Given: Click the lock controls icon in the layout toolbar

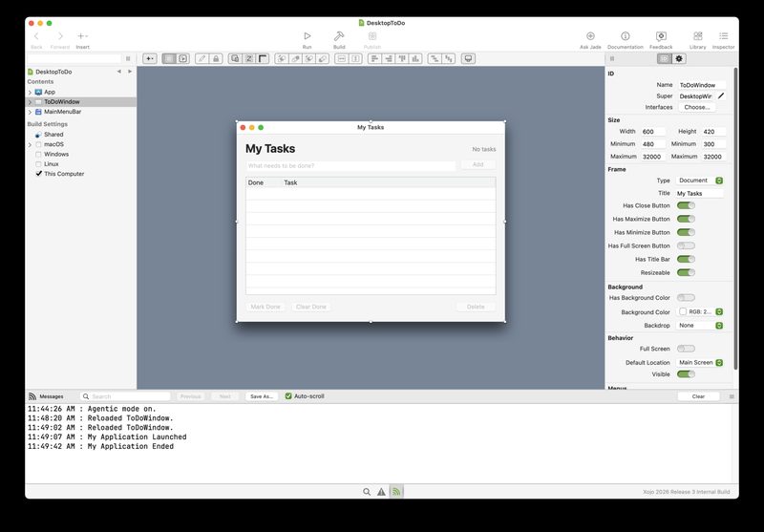Looking at the screenshot, I should [216, 58].
